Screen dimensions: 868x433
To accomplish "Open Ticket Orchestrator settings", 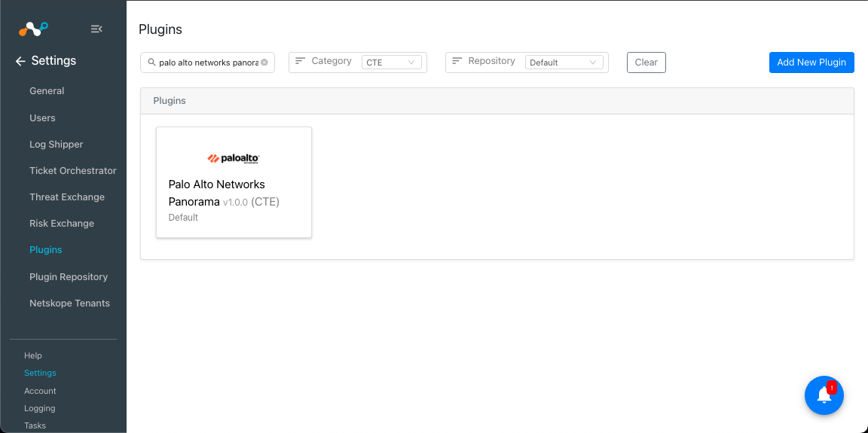I will (x=73, y=171).
